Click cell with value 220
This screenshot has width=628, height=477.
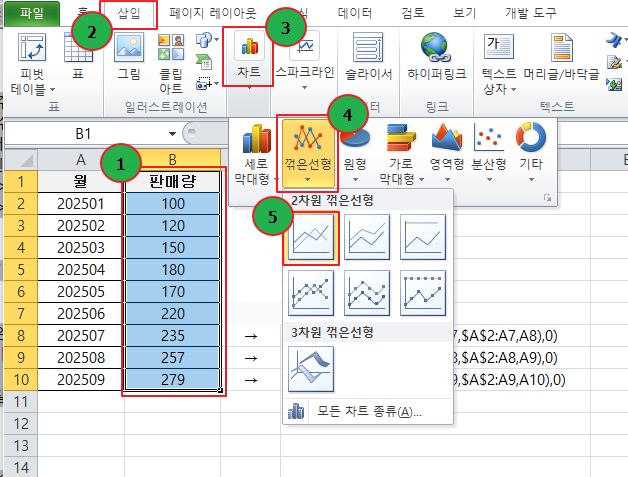coord(173,314)
